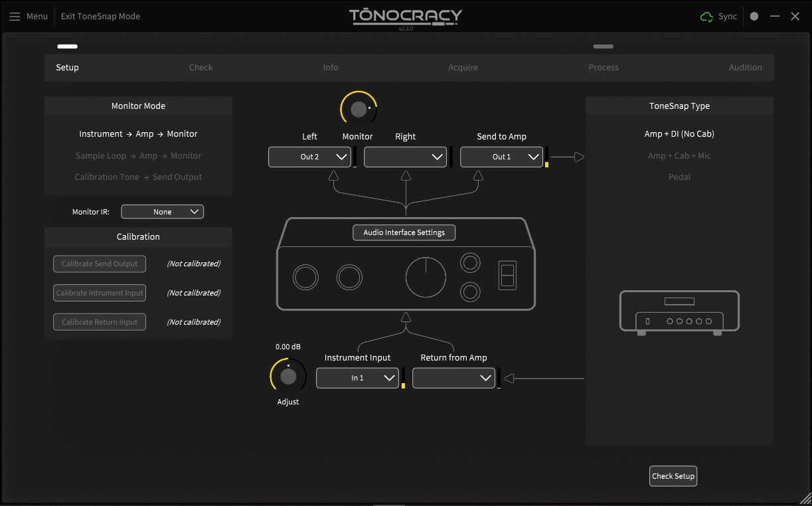Switch to the Setup tab
The width and height of the screenshot is (812, 506).
(x=67, y=67)
